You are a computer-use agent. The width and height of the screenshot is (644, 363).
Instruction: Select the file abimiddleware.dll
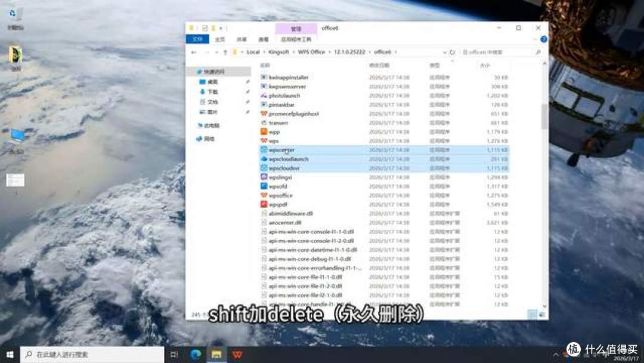point(291,213)
